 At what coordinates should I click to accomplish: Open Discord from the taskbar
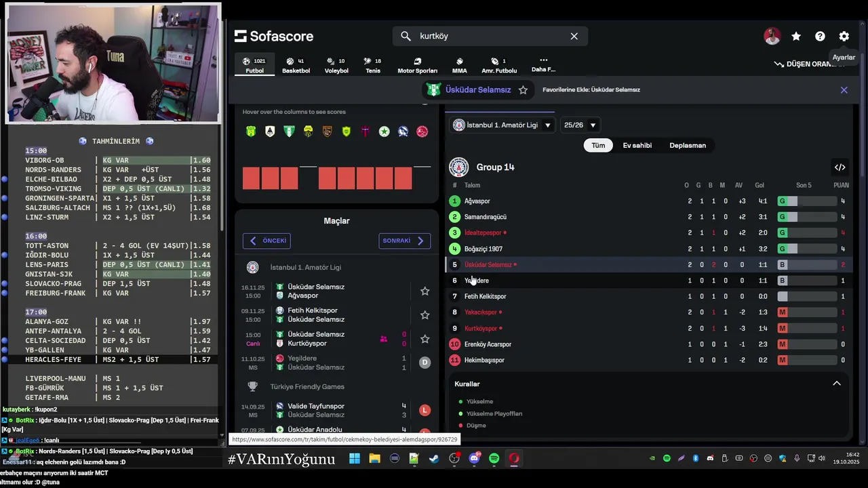(x=474, y=459)
